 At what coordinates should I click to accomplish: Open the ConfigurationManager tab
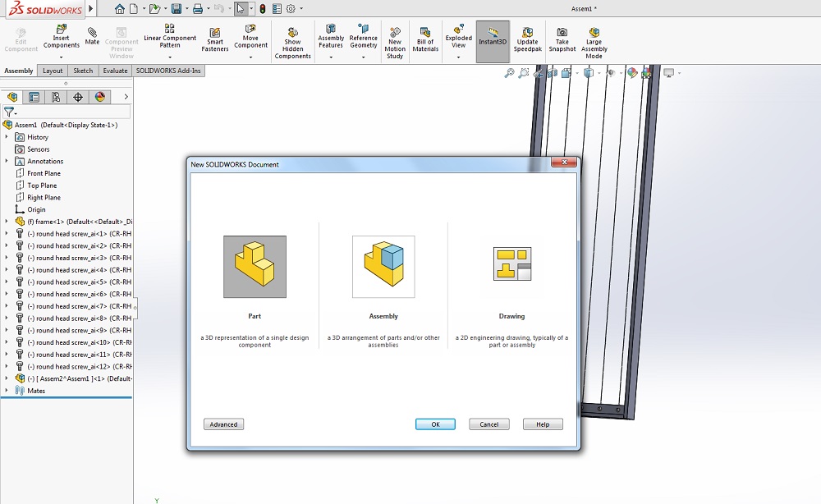click(x=56, y=97)
